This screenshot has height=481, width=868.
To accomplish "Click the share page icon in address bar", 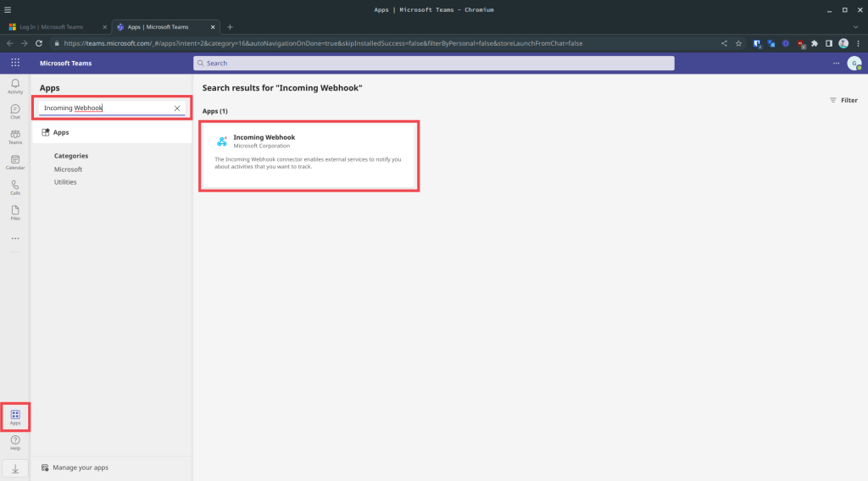I will pyautogui.click(x=724, y=43).
